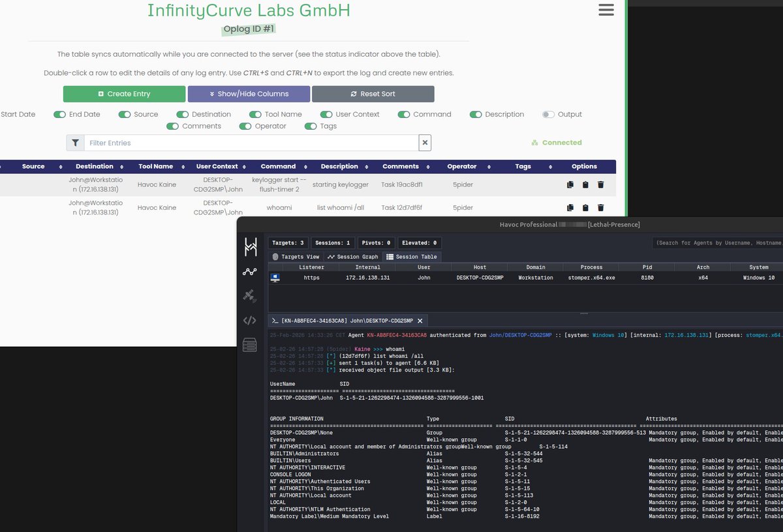The image size is (783, 532).
Task: Click the 'keylogger start --flush-timer 2' command cell
Action: pyautogui.click(x=279, y=185)
